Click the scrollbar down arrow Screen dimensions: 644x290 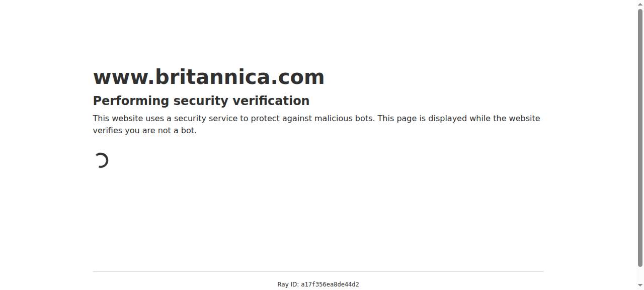click(640, 286)
